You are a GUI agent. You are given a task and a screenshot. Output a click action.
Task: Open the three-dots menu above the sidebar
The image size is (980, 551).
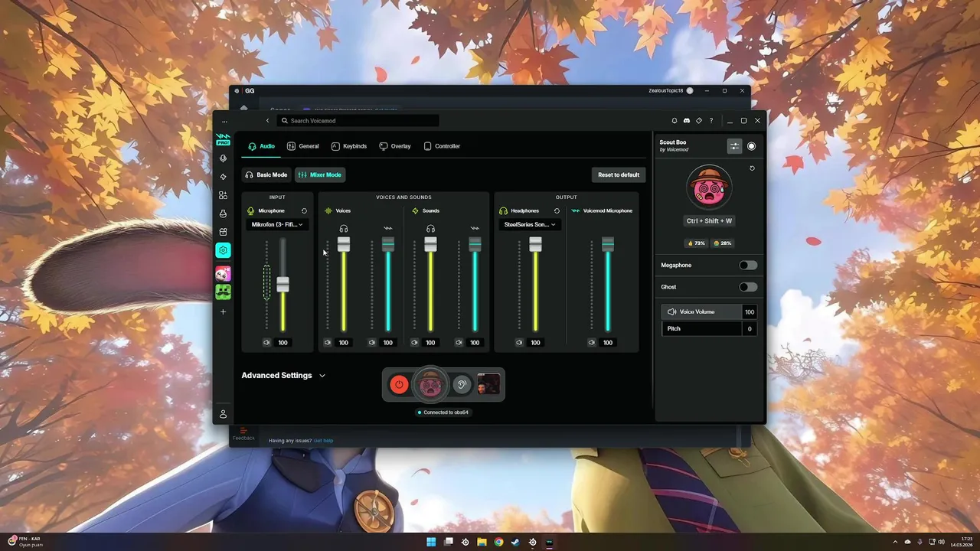pyautogui.click(x=224, y=121)
